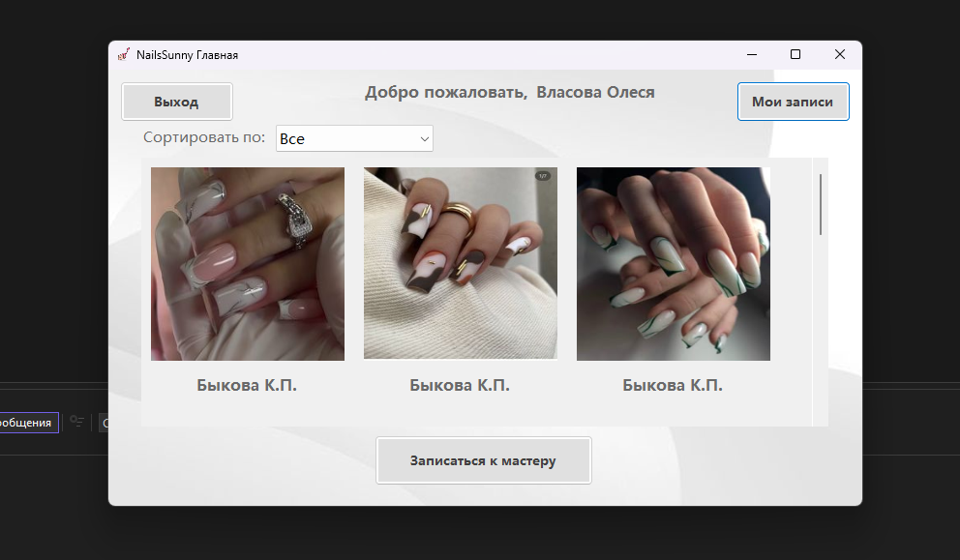Screen dimensions: 960x560
Task: Click filter icon beside Сообщения in background window
Action: tap(76, 423)
